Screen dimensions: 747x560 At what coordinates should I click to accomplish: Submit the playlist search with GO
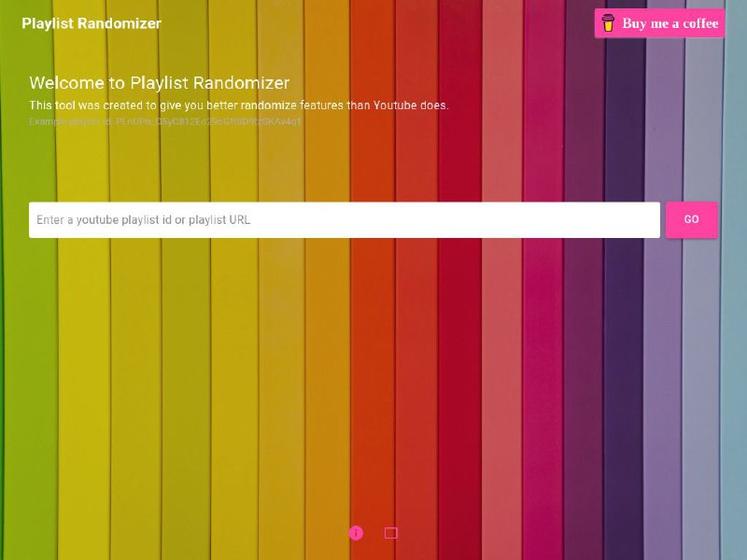[691, 219]
